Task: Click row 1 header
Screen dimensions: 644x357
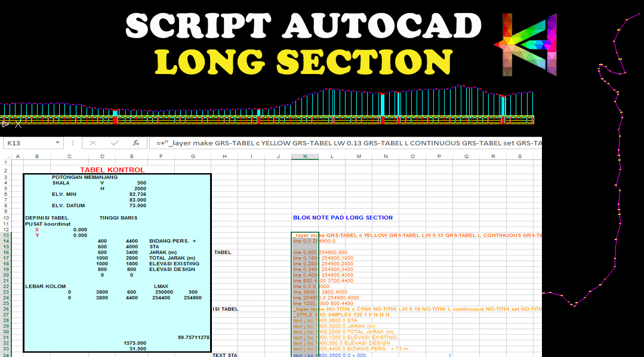Action: 5,162
